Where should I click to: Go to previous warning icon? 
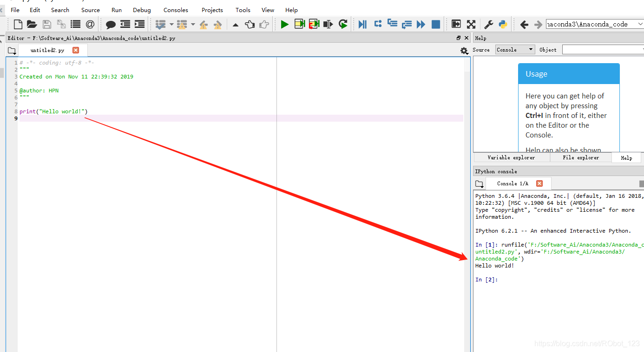[x=204, y=25]
